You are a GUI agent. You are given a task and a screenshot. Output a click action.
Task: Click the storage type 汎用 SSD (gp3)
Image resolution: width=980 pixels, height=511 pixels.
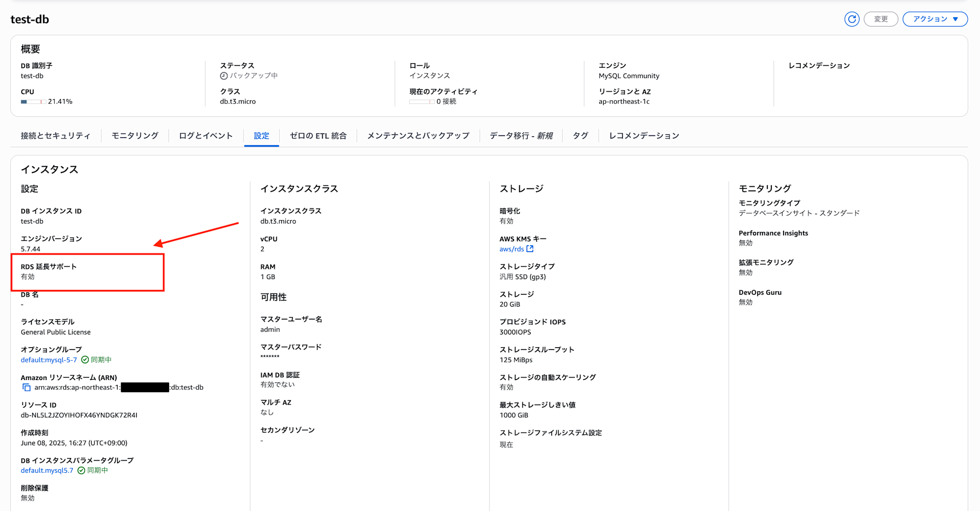tap(522, 277)
